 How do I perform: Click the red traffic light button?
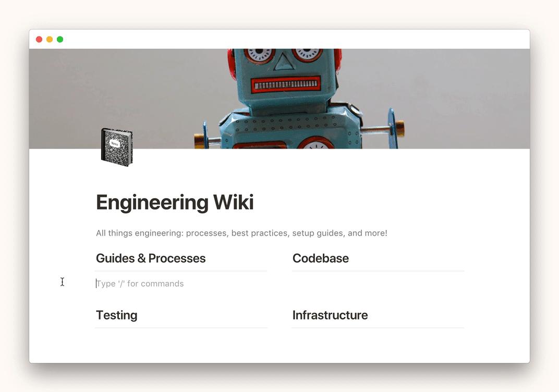(39, 39)
